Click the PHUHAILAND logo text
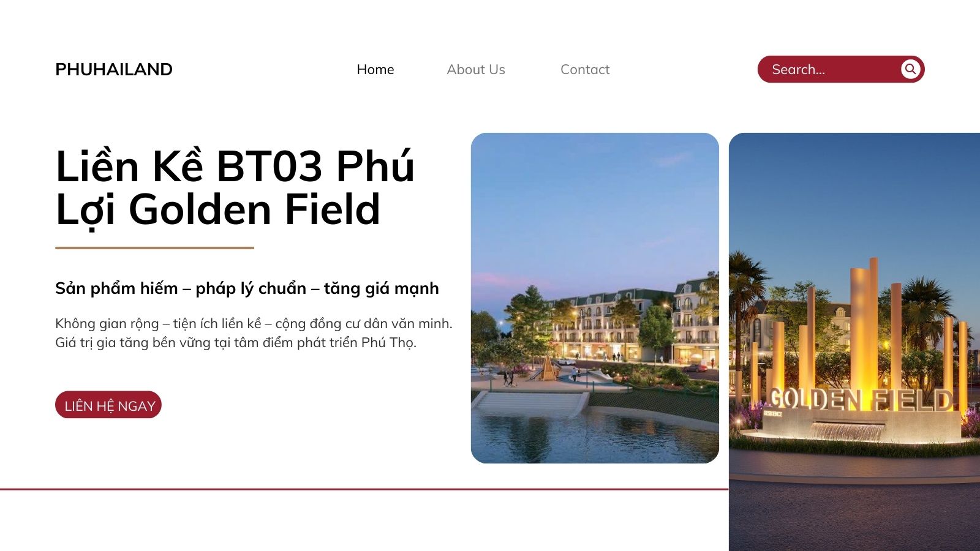This screenshot has height=551, width=980. click(114, 69)
